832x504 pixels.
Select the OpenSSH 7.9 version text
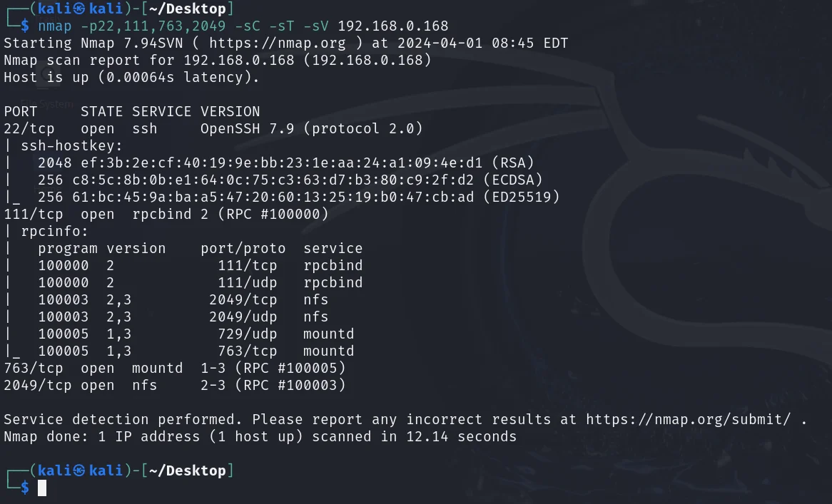tap(246, 128)
